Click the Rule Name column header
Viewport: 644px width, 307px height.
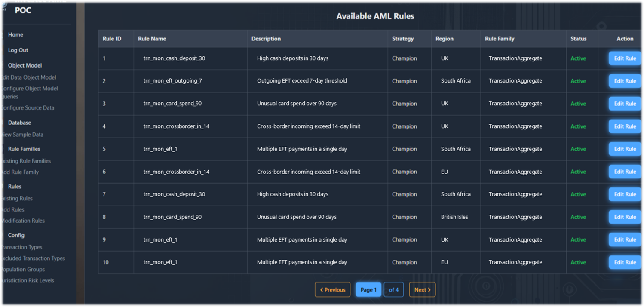point(152,39)
